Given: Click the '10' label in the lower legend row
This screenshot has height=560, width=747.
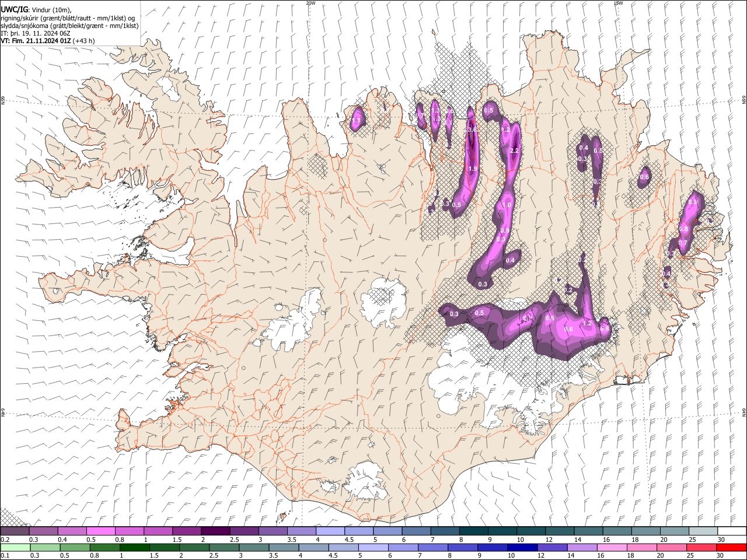Looking at the screenshot, I should [x=511, y=555].
